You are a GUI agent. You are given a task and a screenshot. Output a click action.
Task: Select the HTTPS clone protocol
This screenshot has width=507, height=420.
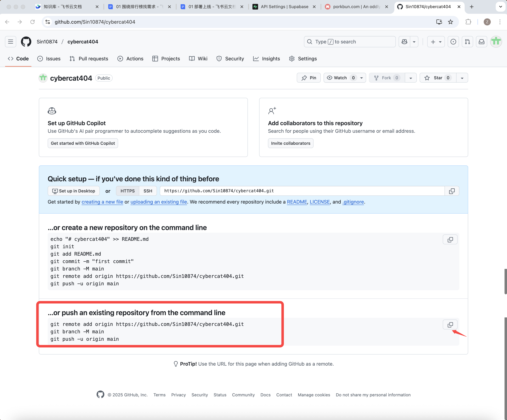pos(127,191)
